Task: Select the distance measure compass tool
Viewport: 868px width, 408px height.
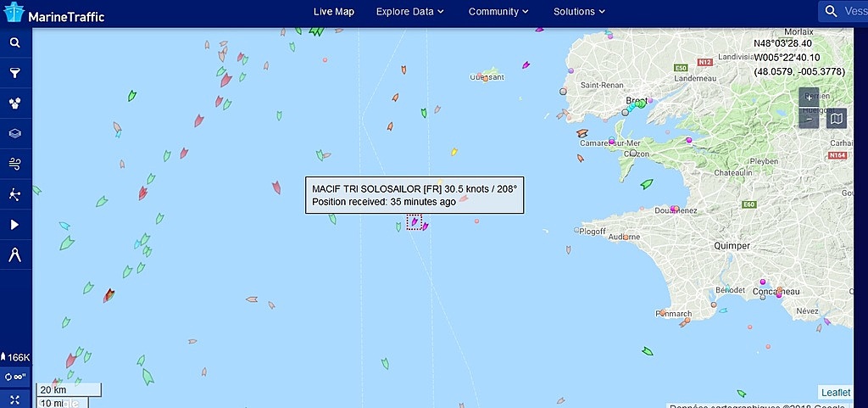Action: tap(15, 254)
